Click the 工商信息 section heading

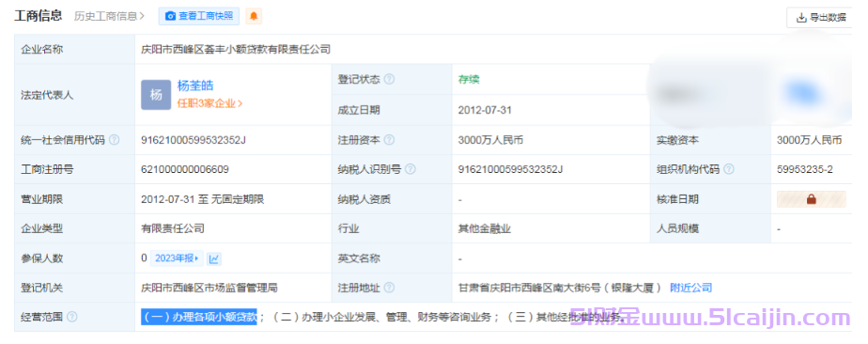pos(39,16)
